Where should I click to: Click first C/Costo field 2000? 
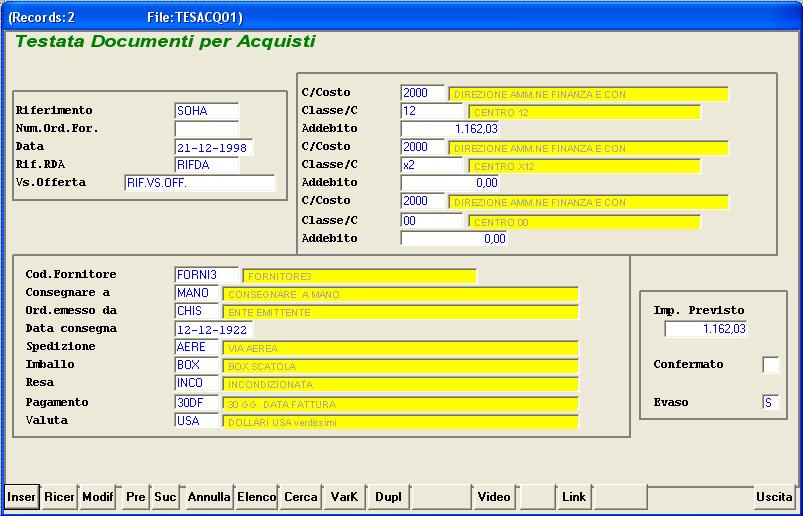pos(422,93)
